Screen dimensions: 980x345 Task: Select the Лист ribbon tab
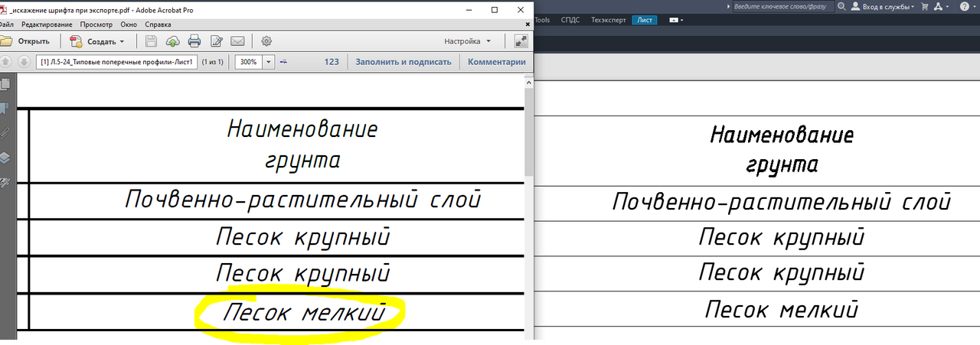point(645,20)
